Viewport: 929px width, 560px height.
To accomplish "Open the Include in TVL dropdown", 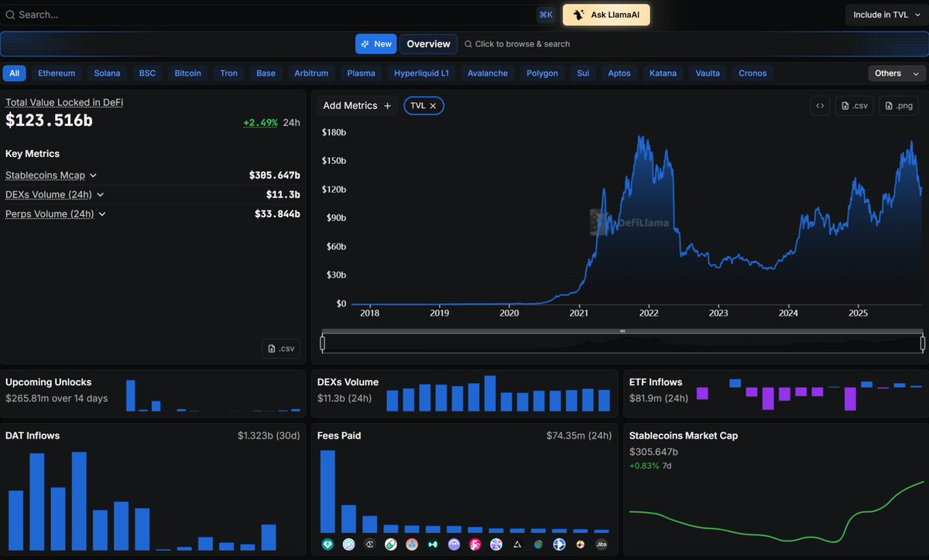I will [886, 15].
